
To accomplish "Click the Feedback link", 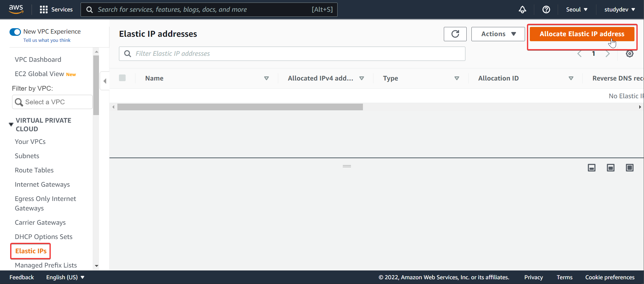I will tap(22, 277).
